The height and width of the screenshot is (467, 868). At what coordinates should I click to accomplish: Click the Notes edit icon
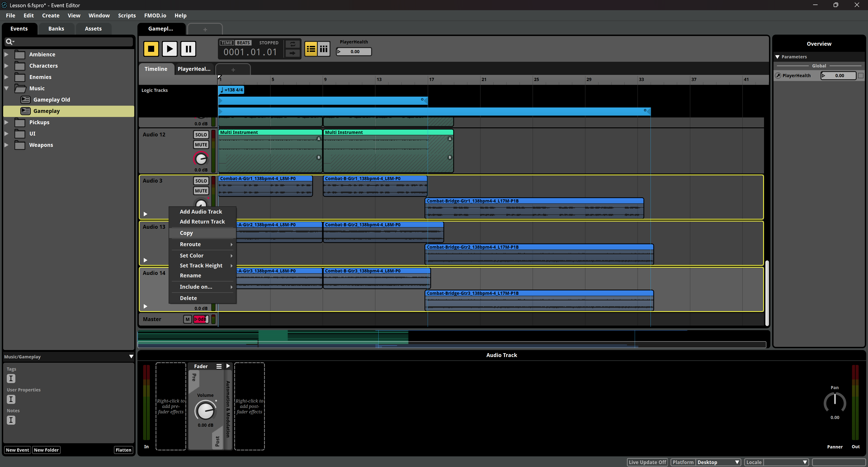point(11,420)
